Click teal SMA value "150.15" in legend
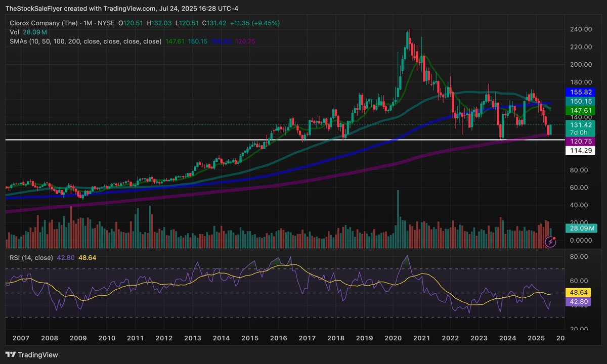Image resolution: width=607 pixels, height=364 pixels. click(197, 41)
